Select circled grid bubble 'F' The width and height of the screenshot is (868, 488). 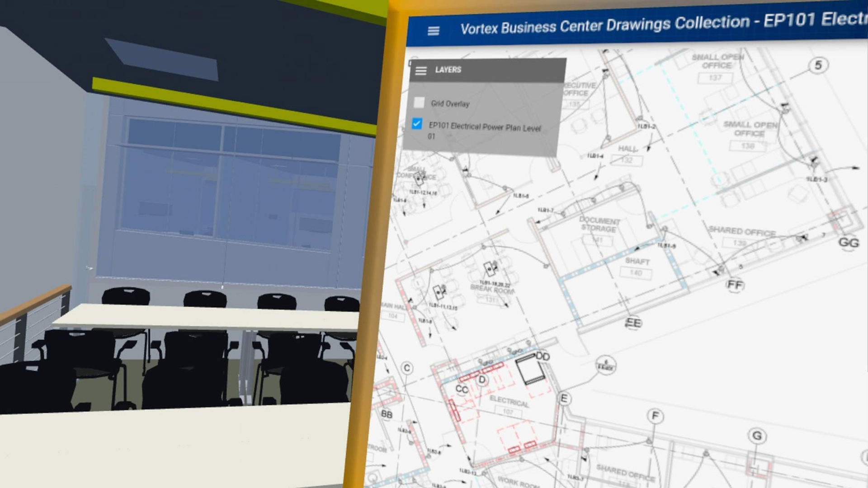point(655,416)
